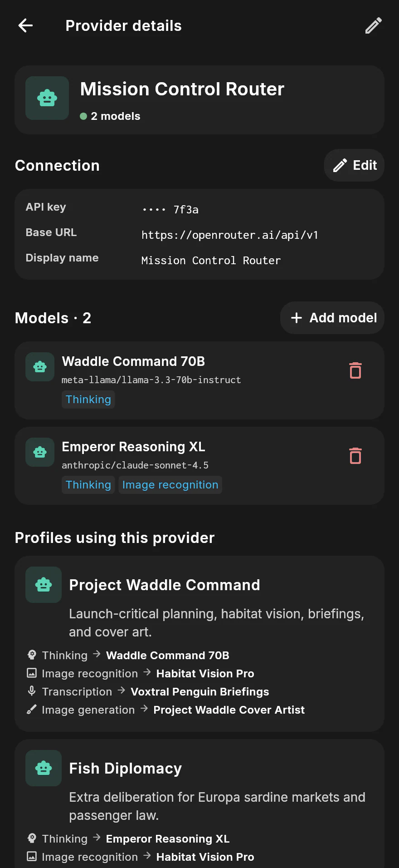Image resolution: width=399 pixels, height=868 pixels.
Task: Tap the Mission Control Router robot avatar
Action: tap(47, 98)
